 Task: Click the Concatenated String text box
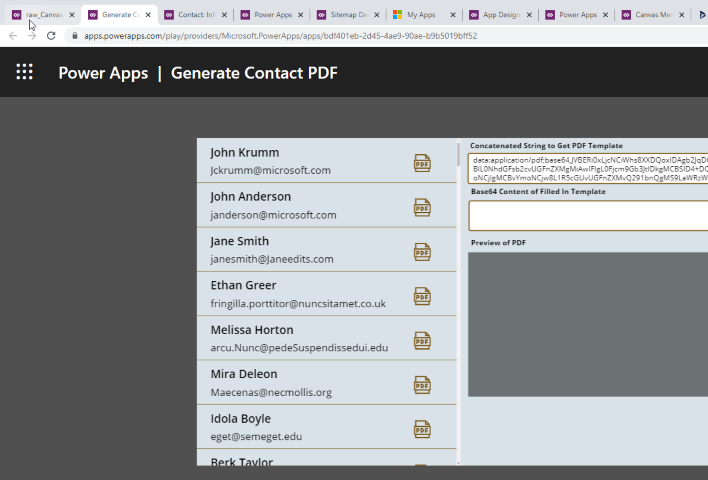(588, 168)
